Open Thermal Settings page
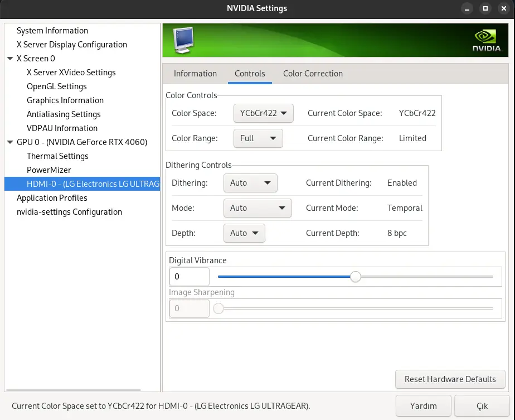Viewport: 515px width, 420px height. click(x=57, y=156)
